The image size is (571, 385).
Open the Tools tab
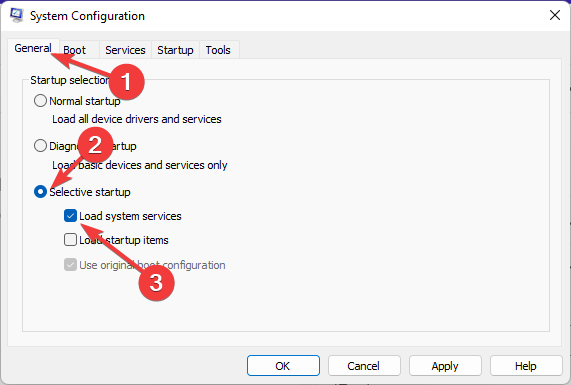point(218,50)
